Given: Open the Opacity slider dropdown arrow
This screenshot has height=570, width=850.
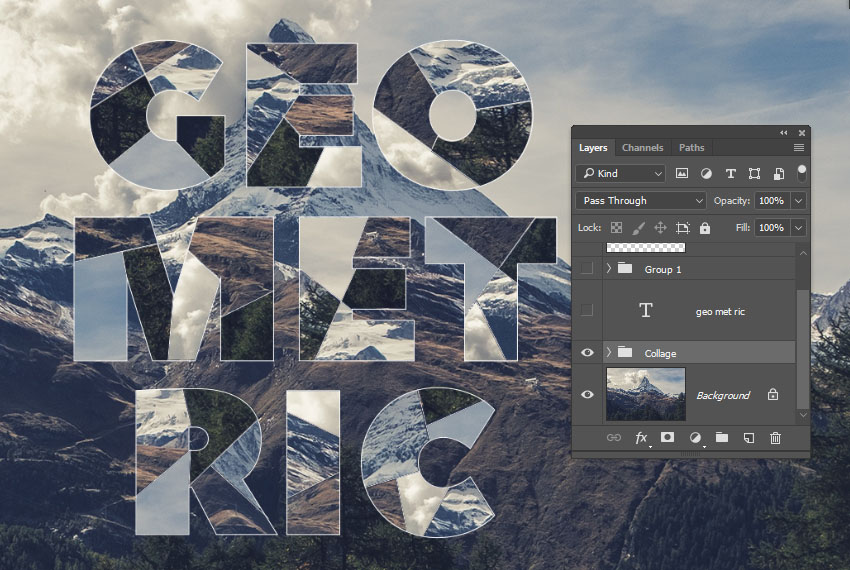Looking at the screenshot, I should pos(798,200).
